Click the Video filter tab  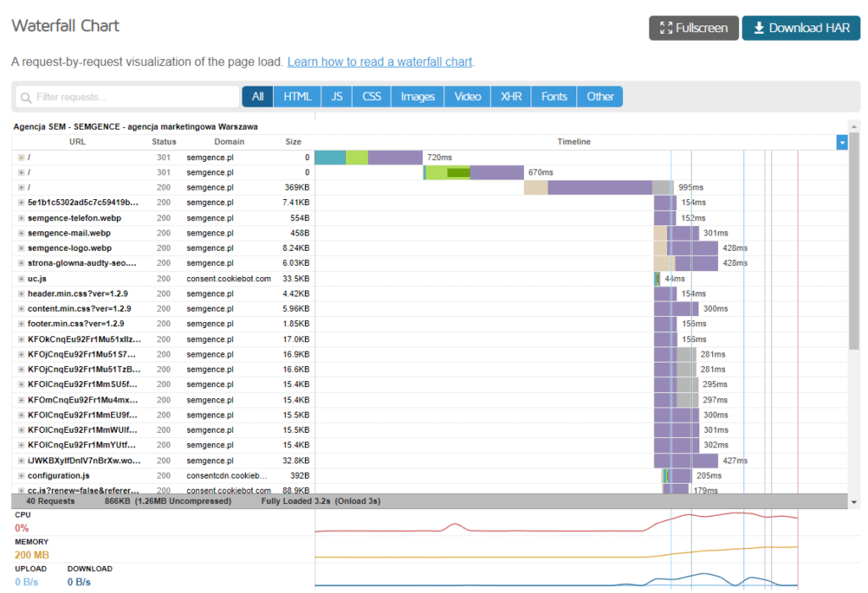(x=467, y=96)
